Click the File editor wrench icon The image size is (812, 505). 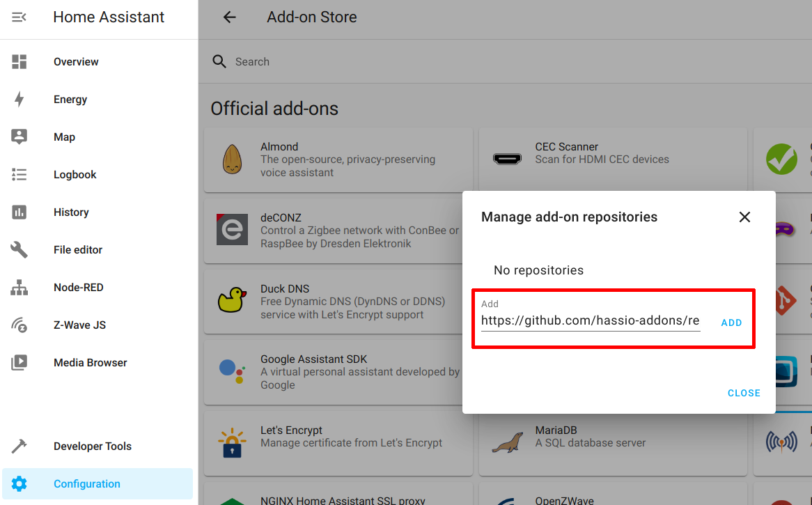click(x=19, y=249)
